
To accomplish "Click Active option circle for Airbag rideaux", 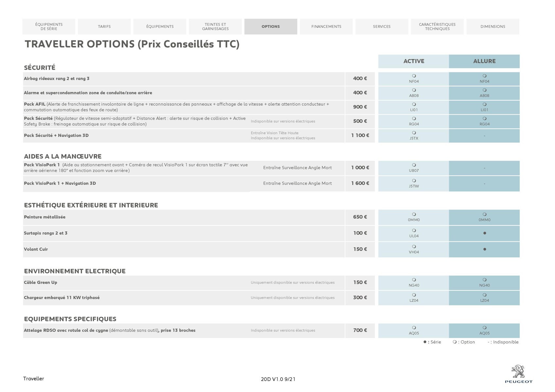I will click(x=414, y=76).
